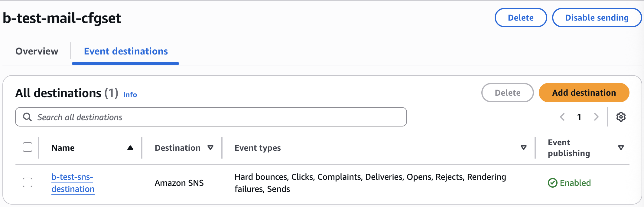
Task: Go to previous page chevron
Action: point(562,117)
